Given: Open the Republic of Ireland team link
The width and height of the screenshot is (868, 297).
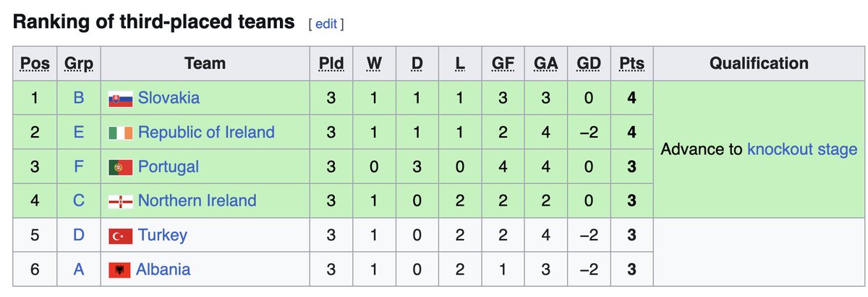Looking at the screenshot, I should 206,133.
